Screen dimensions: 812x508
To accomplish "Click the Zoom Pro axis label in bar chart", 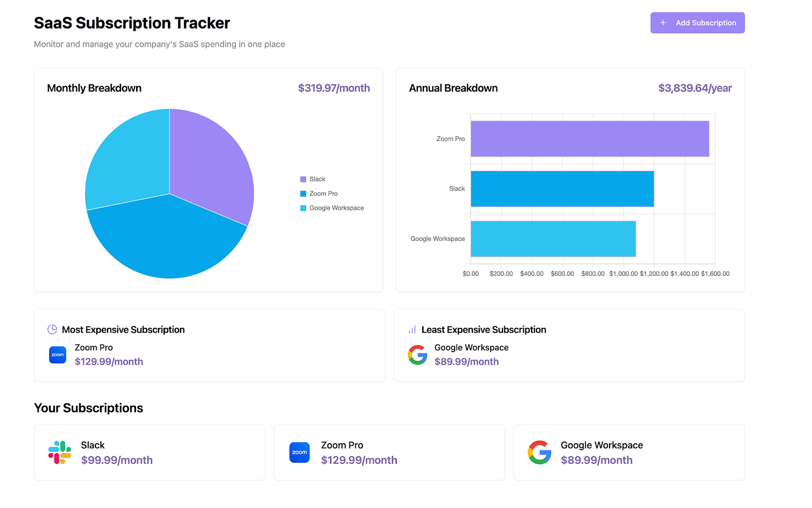I will click(451, 139).
